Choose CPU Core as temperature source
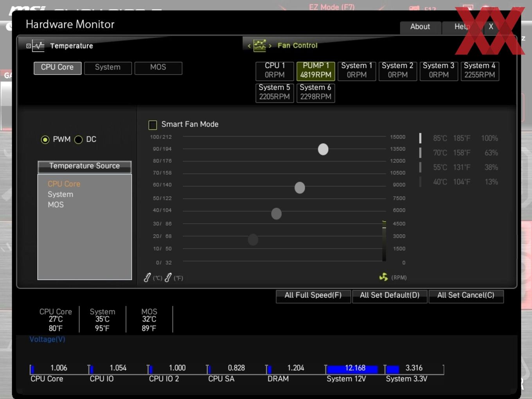 (64, 184)
